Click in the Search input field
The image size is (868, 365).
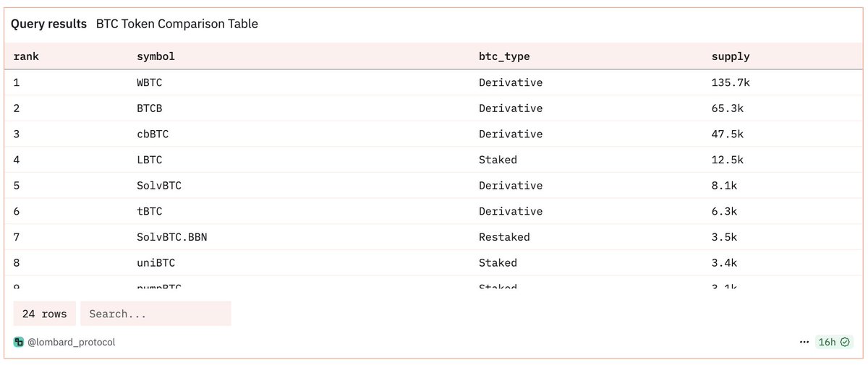point(156,314)
